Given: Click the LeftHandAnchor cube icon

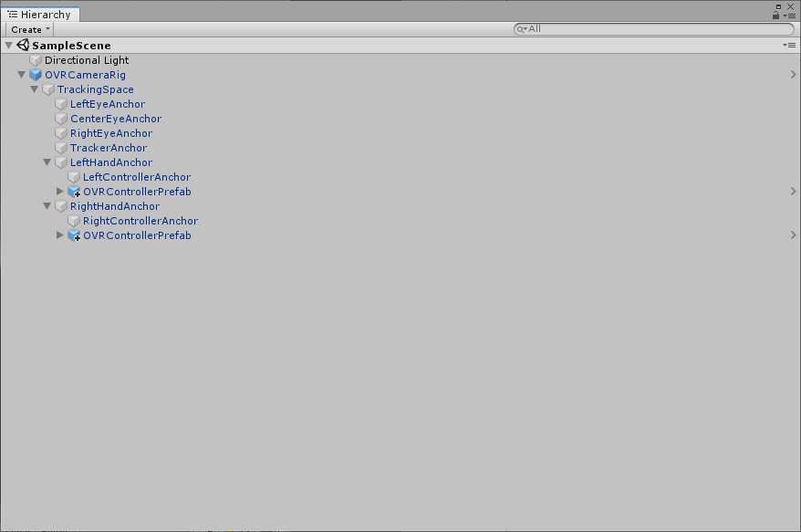Looking at the screenshot, I should (x=61, y=162).
